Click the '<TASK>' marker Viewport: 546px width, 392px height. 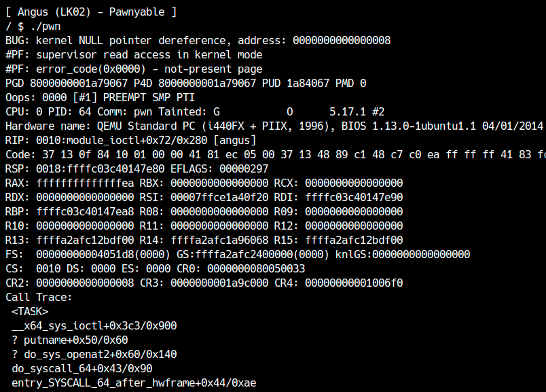point(30,311)
